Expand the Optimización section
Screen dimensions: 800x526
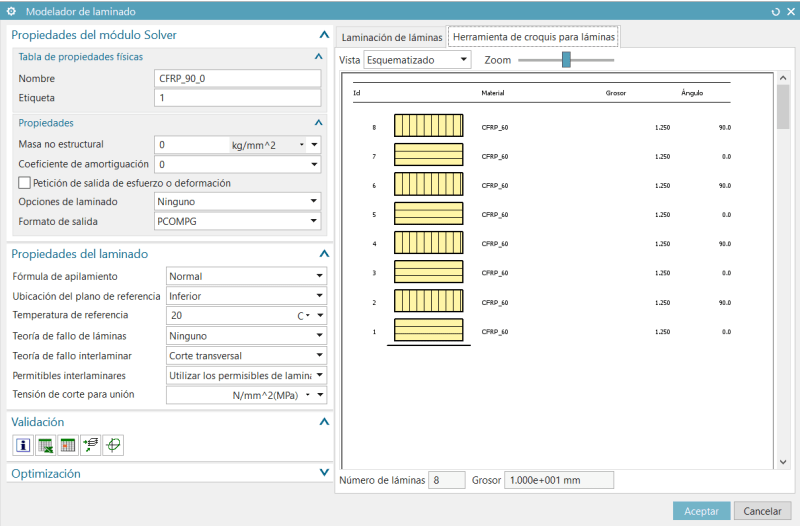tap(324, 472)
